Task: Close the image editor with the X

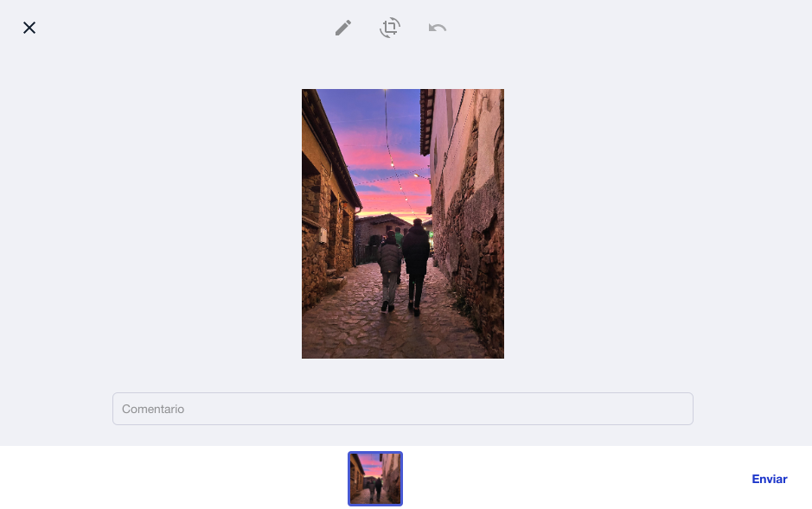Action: [x=29, y=28]
